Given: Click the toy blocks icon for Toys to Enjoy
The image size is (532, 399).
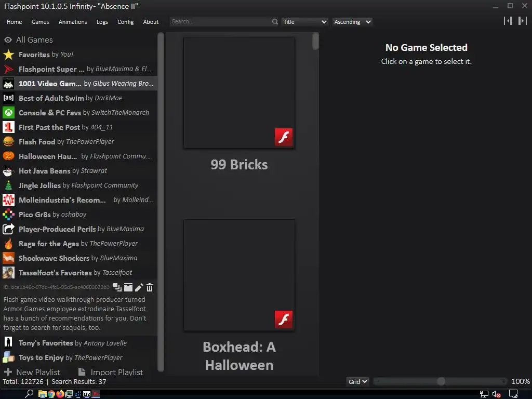Looking at the screenshot, I should (x=8, y=357).
